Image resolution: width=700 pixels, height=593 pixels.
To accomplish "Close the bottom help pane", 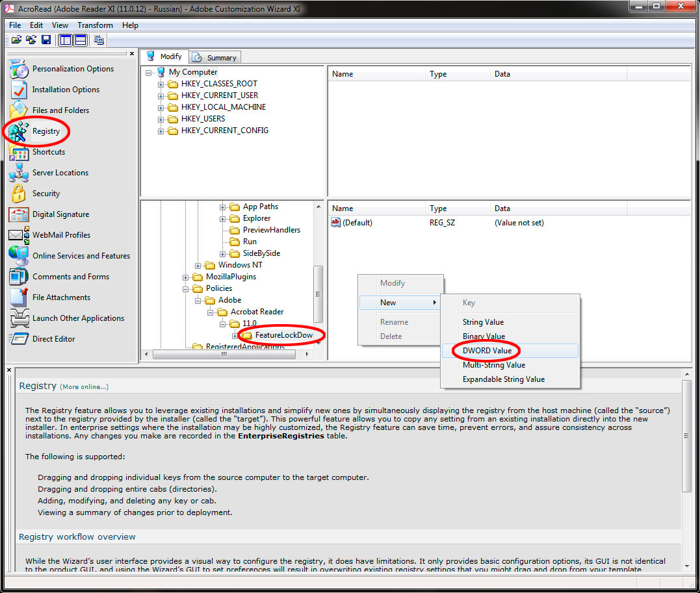I will pos(9,370).
